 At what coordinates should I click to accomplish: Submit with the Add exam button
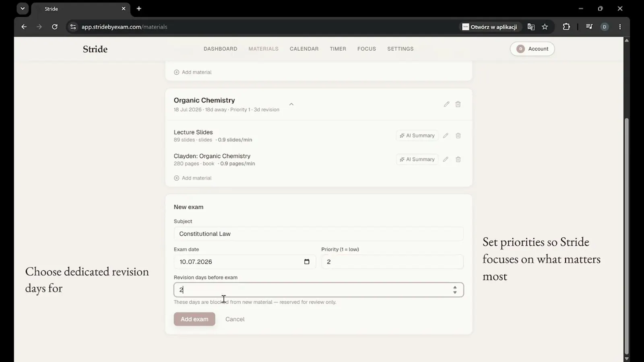194,319
